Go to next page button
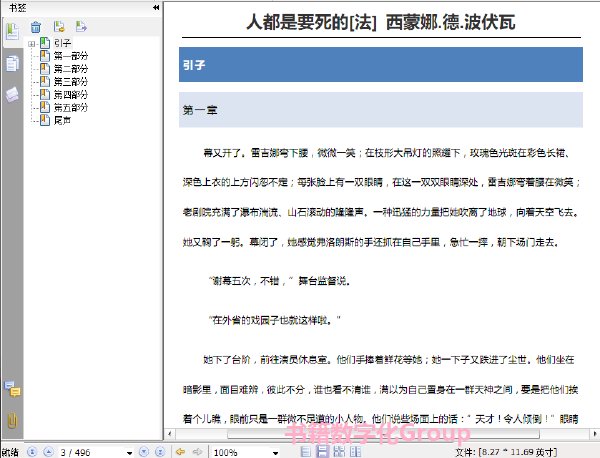The width and height of the screenshot is (600, 458). [x=143, y=452]
